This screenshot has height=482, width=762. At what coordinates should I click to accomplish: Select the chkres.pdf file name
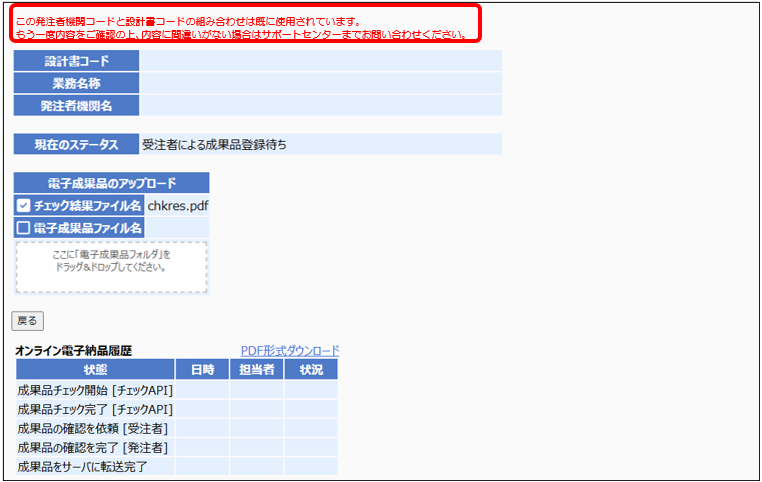tap(178, 206)
